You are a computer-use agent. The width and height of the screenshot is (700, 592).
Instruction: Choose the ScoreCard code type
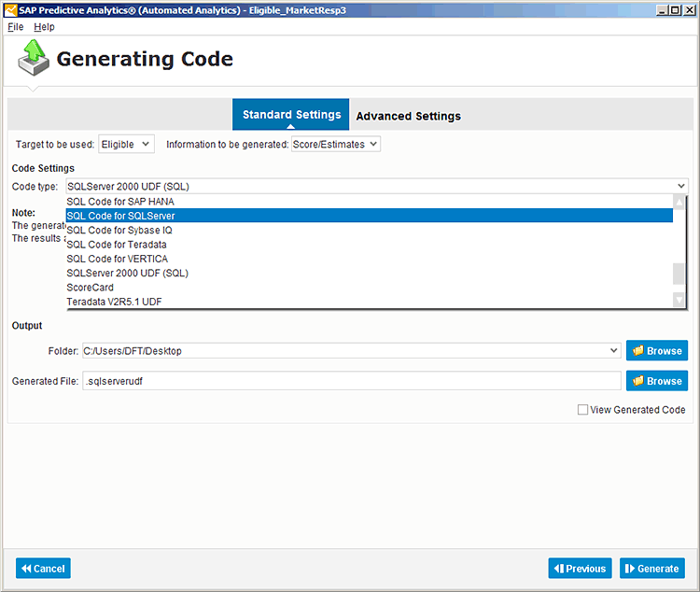point(370,288)
